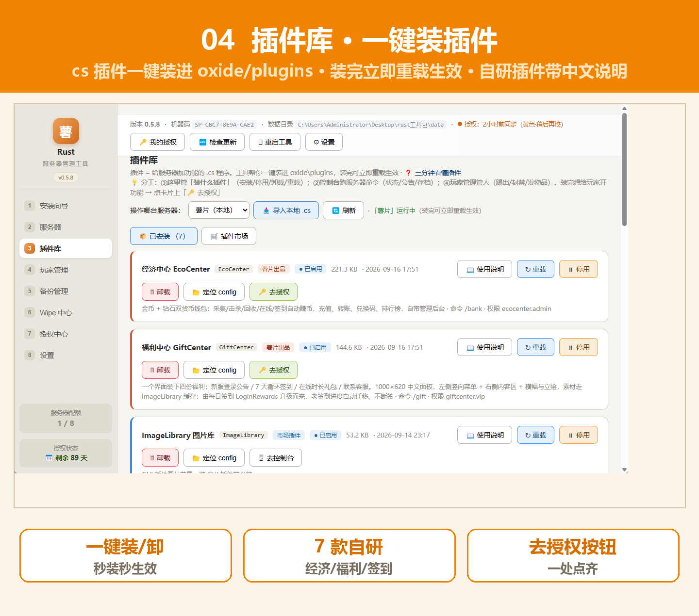Click the 已启用 badge on EcoCenter
The width and height of the screenshot is (699, 616).
tap(310, 269)
